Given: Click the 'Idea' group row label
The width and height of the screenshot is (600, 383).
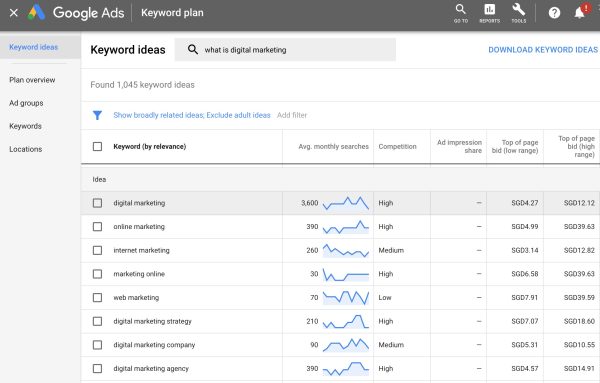Looking at the screenshot, I should pyautogui.click(x=99, y=179).
